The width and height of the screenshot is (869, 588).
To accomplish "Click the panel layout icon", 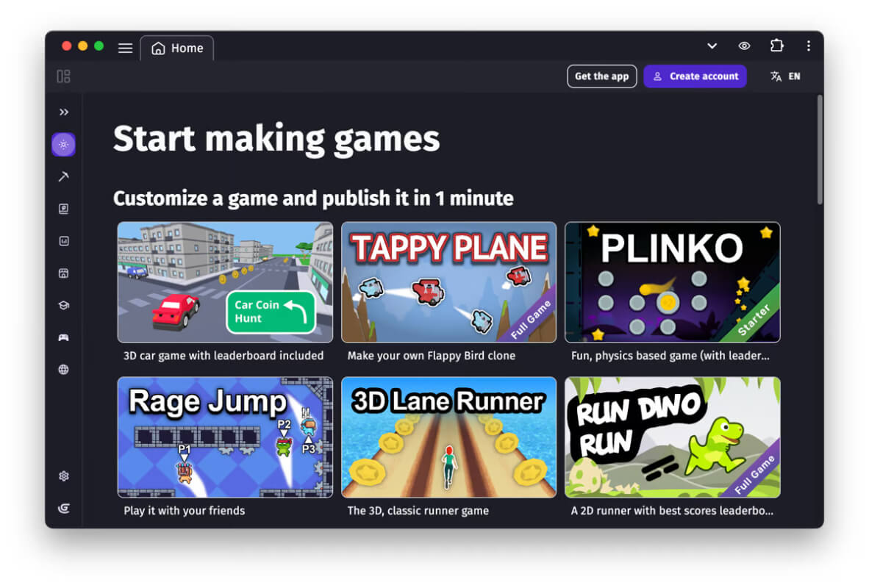I will tap(64, 76).
